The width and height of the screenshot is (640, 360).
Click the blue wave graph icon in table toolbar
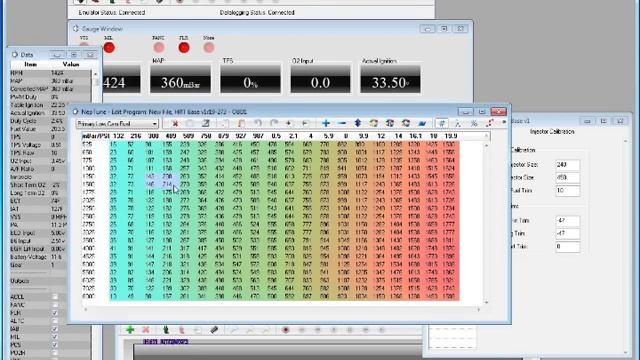click(x=422, y=123)
